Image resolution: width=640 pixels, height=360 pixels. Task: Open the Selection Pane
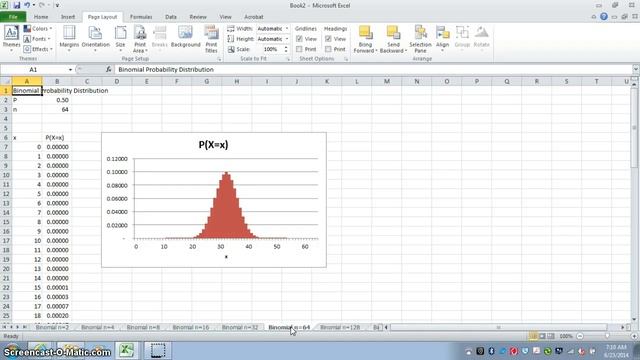pyautogui.click(x=420, y=39)
